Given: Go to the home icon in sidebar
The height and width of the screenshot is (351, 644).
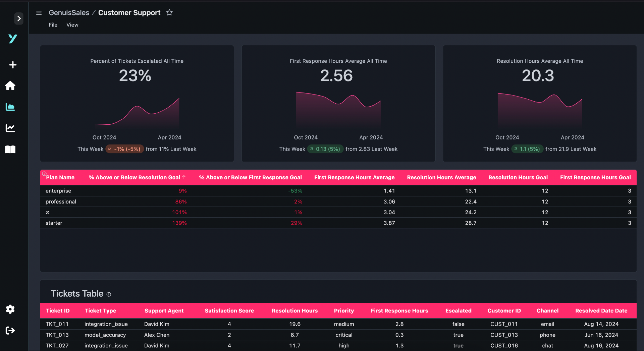Looking at the screenshot, I should (x=10, y=86).
